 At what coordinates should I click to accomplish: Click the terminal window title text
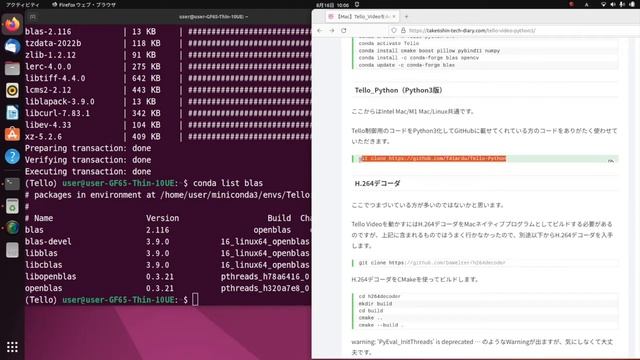click(213, 17)
